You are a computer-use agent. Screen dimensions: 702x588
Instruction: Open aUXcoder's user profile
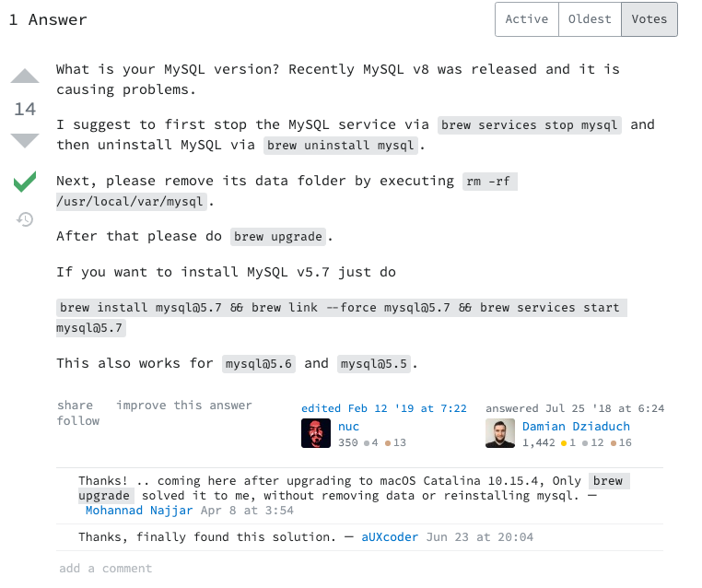[390, 537]
